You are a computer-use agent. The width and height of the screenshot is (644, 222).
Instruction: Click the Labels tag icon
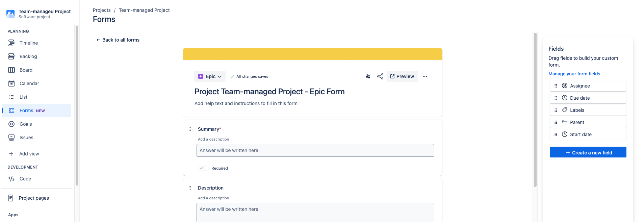[565, 110]
